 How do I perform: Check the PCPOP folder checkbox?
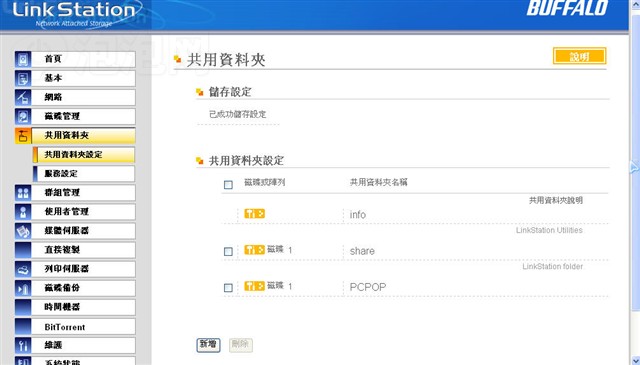coord(228,288)
